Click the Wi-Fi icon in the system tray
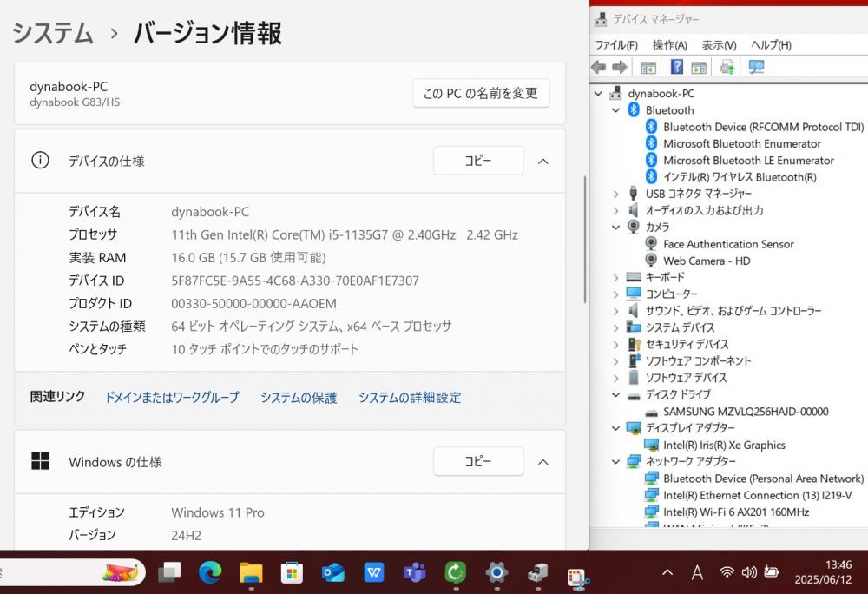868x594 pixels. (x=727, y=572)
